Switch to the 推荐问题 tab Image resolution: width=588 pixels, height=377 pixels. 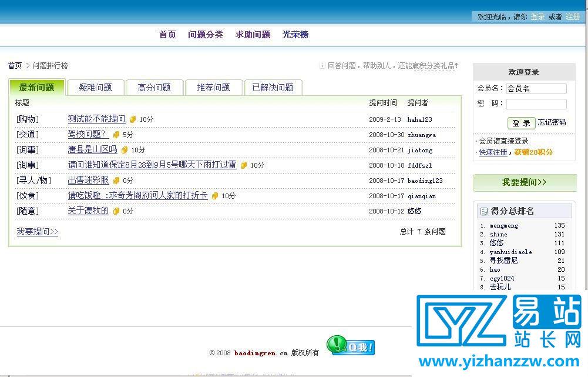[x=213, y=88]
